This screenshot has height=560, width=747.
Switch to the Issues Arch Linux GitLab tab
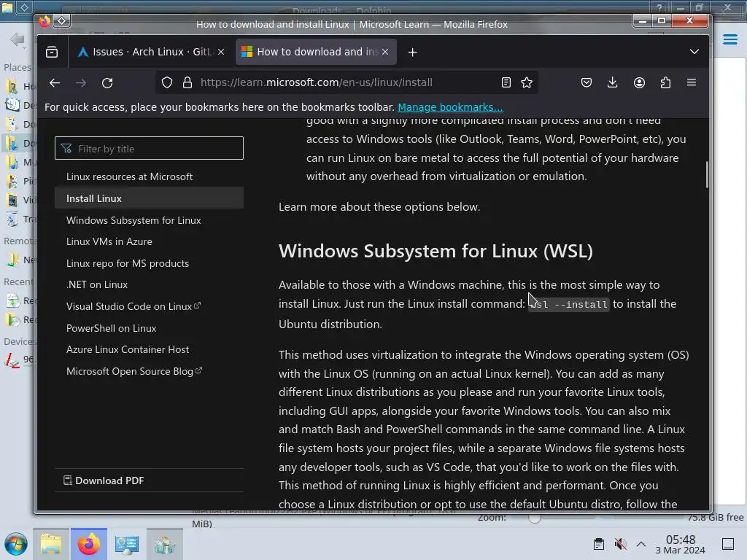pos(151,52)
